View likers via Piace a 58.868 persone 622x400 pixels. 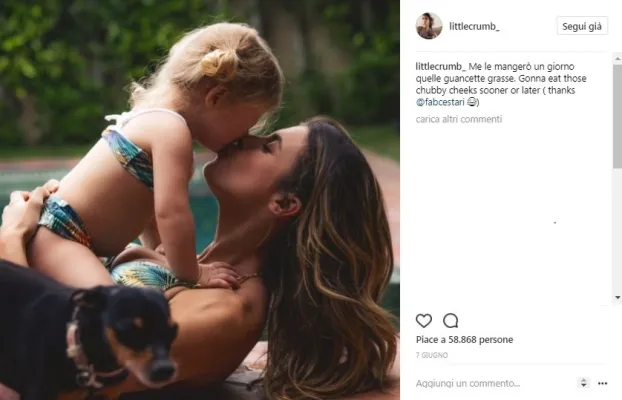coord(464,340)
